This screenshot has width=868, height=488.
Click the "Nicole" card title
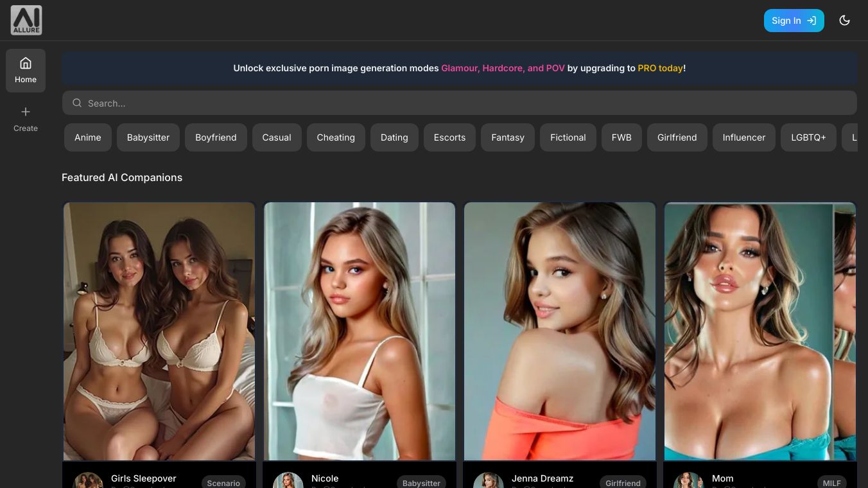325,478
